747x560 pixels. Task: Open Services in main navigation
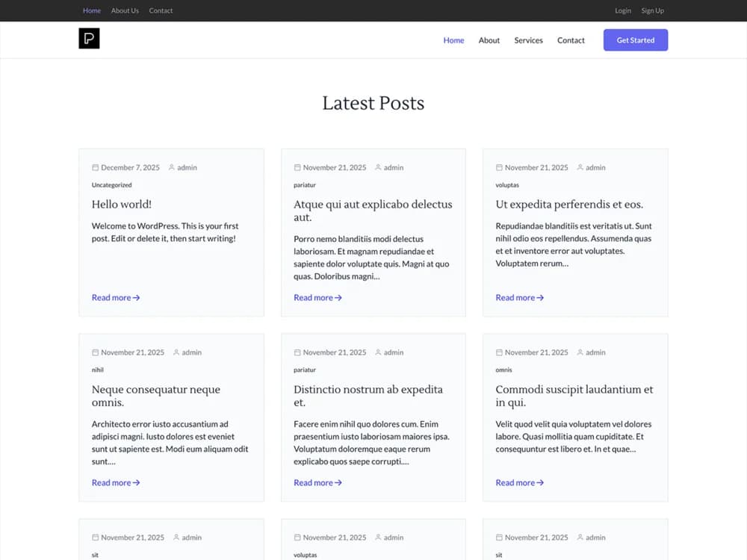coord(528,40)
